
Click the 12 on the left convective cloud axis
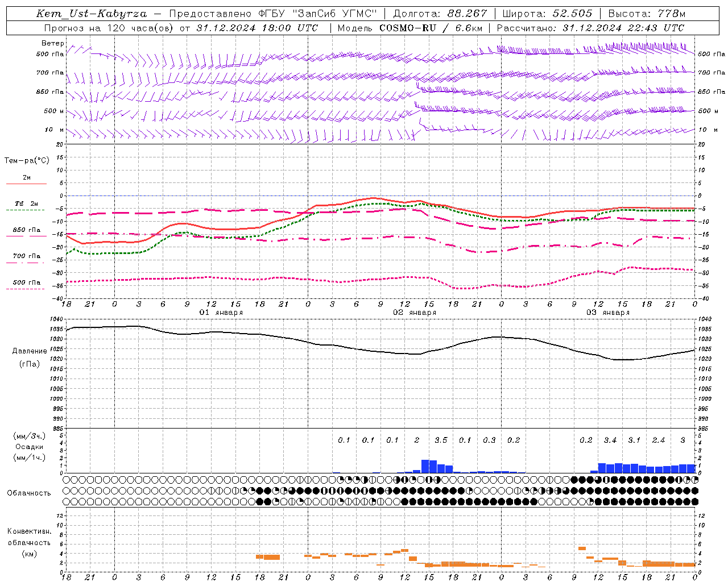tap(60, 516)
